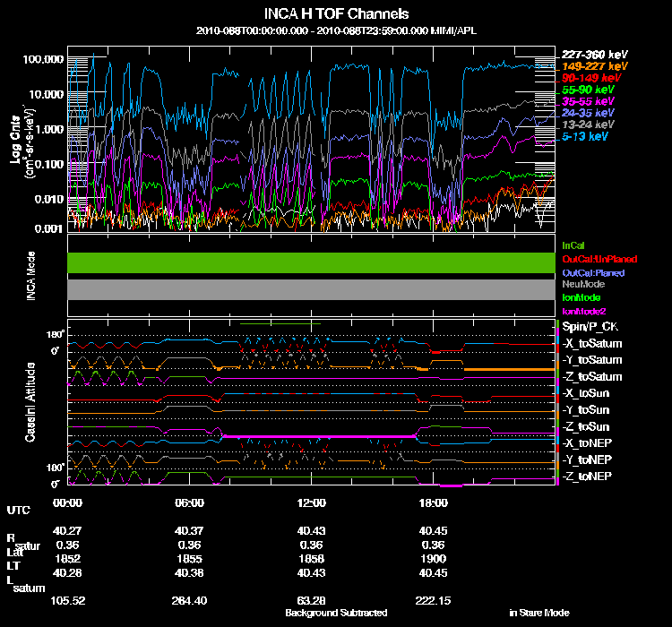Select the -Y_toNEP attitude label

point(587,460)
